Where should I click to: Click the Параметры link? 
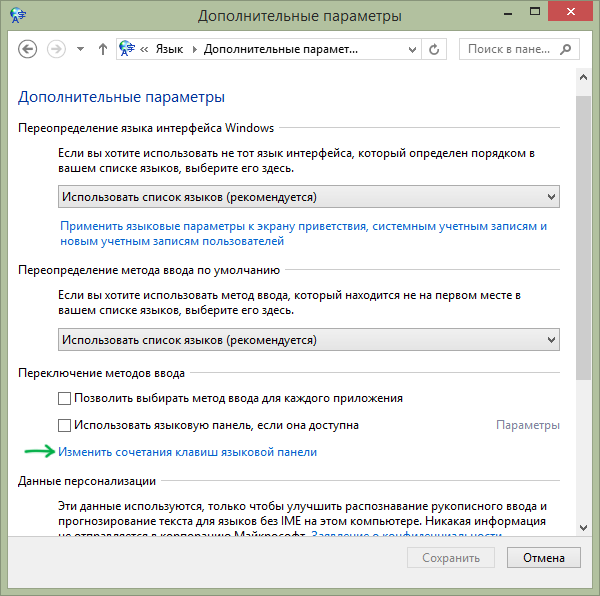point(528,425)
